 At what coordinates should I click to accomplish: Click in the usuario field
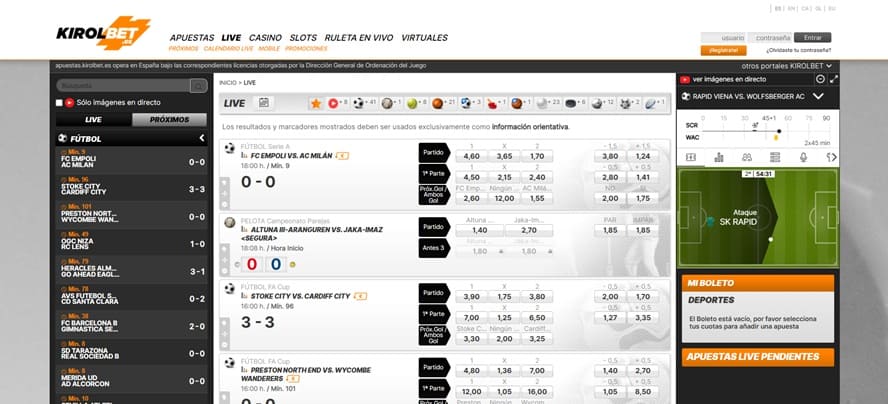[x=723, y=37]
